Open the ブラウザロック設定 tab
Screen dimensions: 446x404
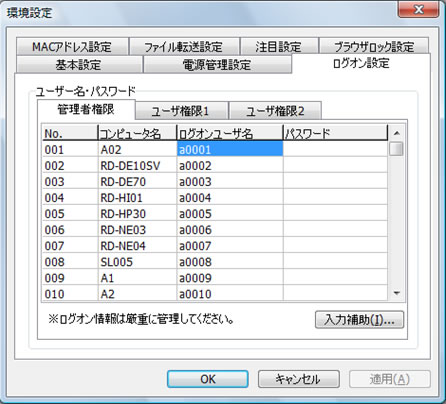coord(374,46)
